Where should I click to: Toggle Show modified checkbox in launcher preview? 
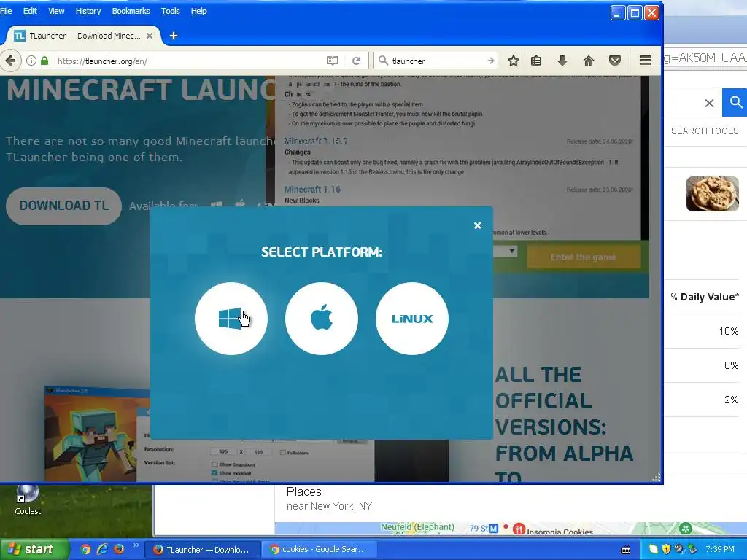(x=214, y=472)
